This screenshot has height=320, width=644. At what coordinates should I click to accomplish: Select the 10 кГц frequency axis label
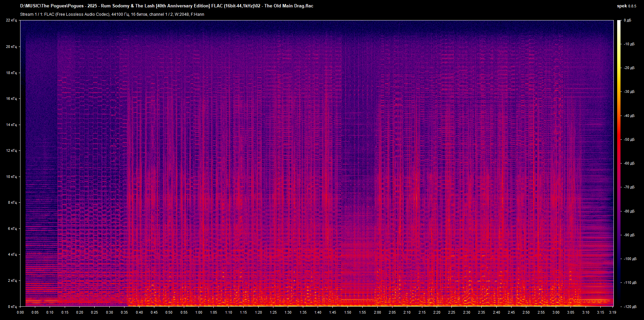(x=11, y=177)
